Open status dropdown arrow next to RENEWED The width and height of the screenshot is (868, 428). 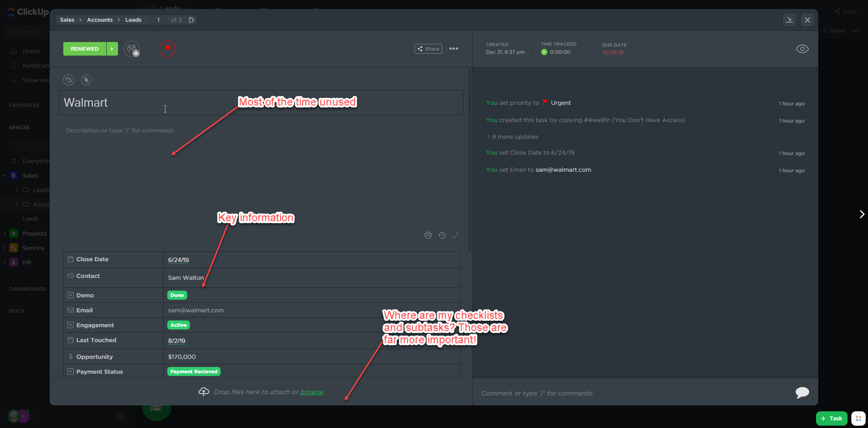pyautogui.click(x=112, y=49)
